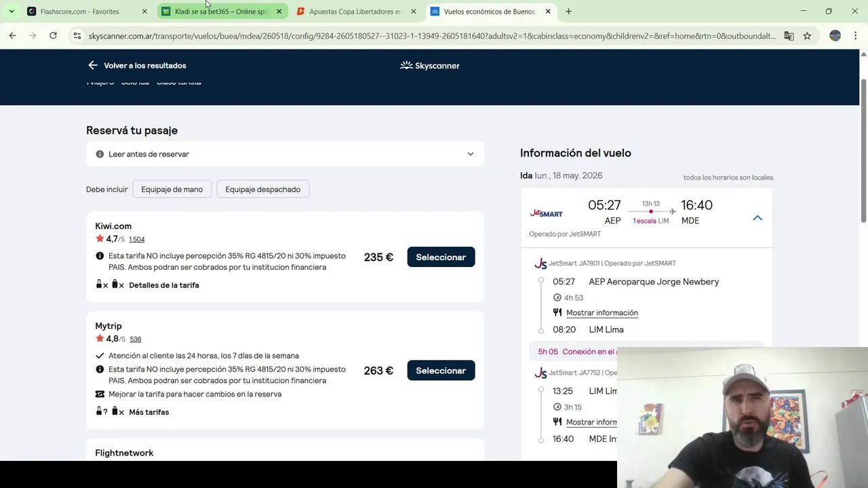Click the JetSMART airline logo
Screen dimensions: 868x488
(x=547, y=213)
